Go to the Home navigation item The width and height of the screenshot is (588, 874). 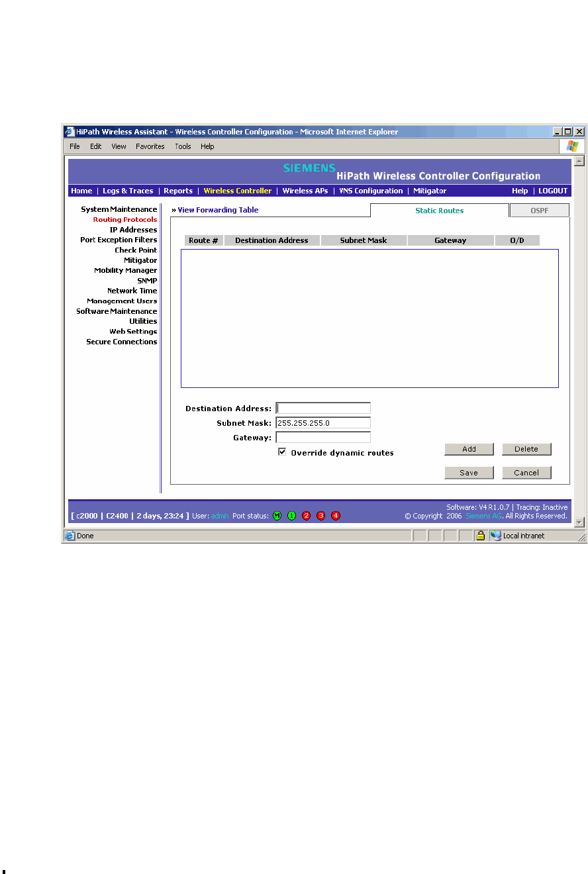point(81,191)
